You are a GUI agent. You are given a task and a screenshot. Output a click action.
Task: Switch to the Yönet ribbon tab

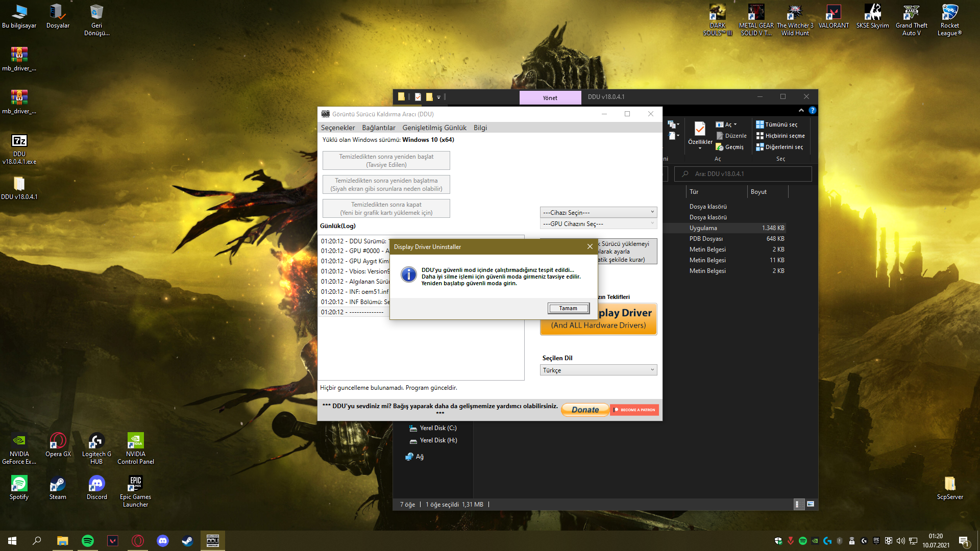[550, 97]
